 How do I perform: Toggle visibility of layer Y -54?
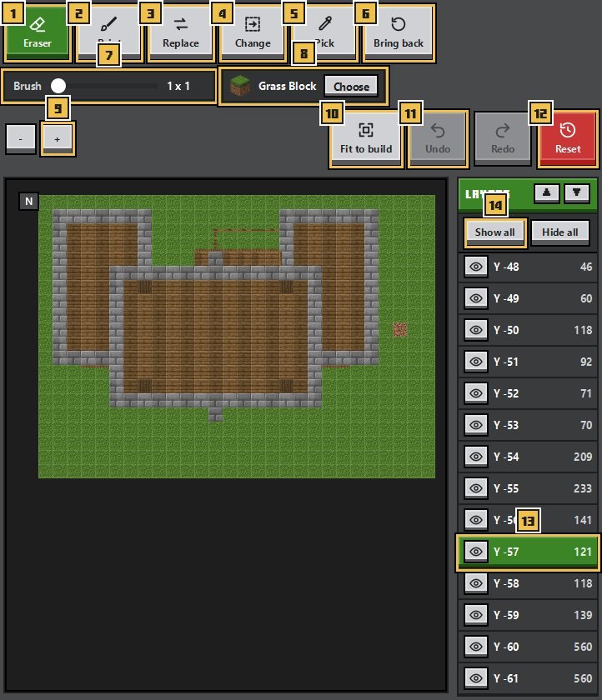coord(476,457)
